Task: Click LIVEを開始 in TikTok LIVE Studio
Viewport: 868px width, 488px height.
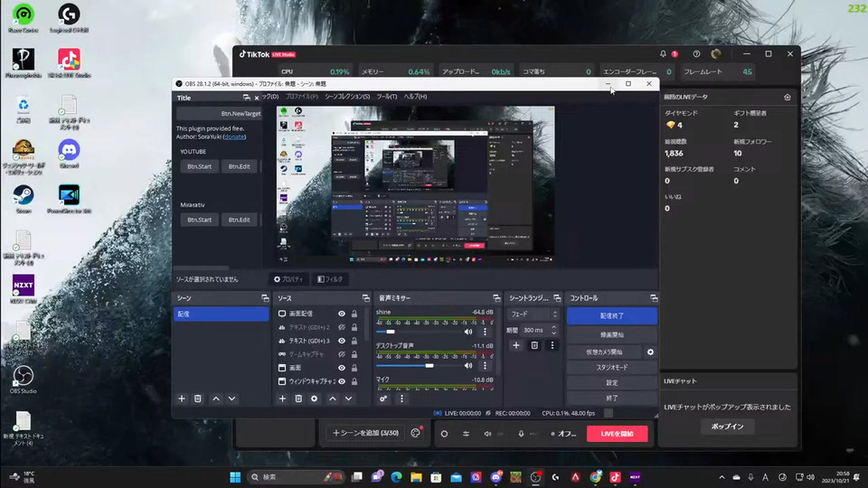Action: pyautogui.click(x=618, y=434)
